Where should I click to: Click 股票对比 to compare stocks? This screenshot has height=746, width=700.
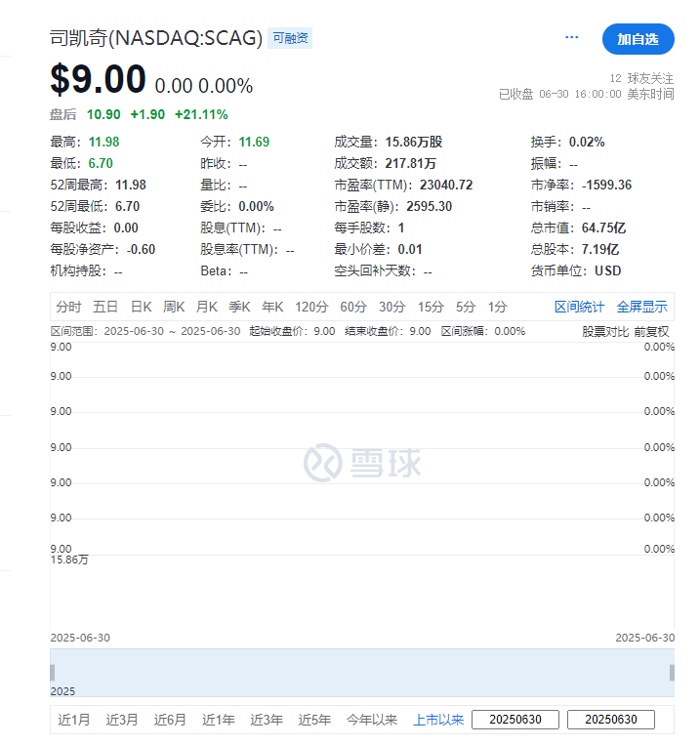(605, 332)
